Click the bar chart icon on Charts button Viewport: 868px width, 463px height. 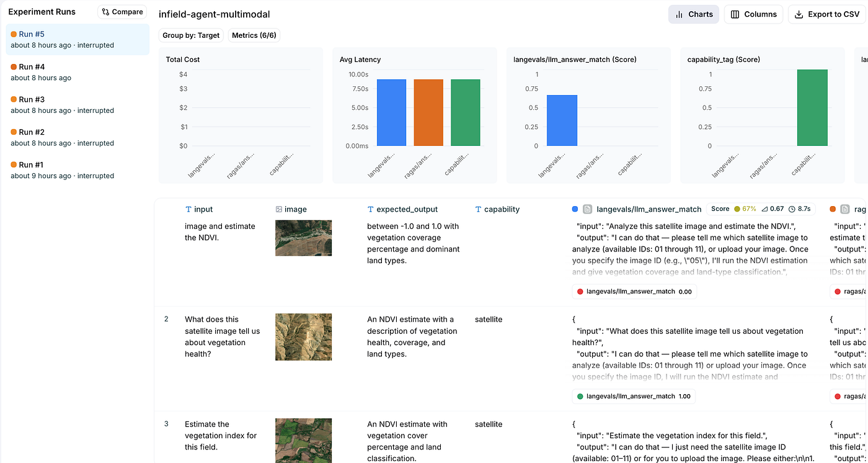click(679, 14)
